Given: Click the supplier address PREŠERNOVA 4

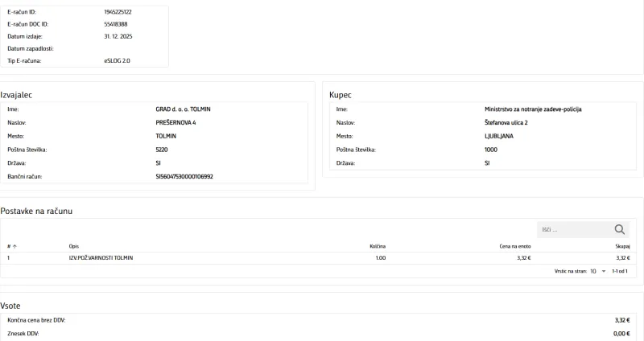Looking at the screenshot, I should [x=177, y=121].
